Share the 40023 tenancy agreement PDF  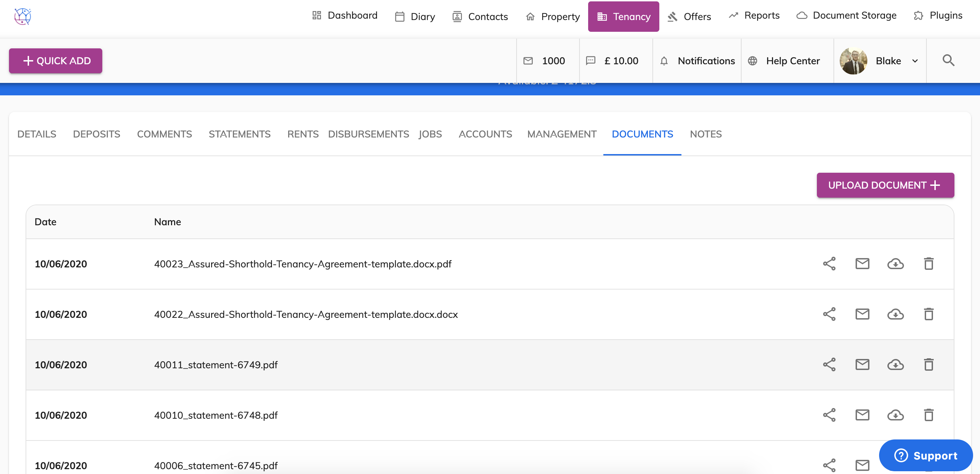pos(829,264)
